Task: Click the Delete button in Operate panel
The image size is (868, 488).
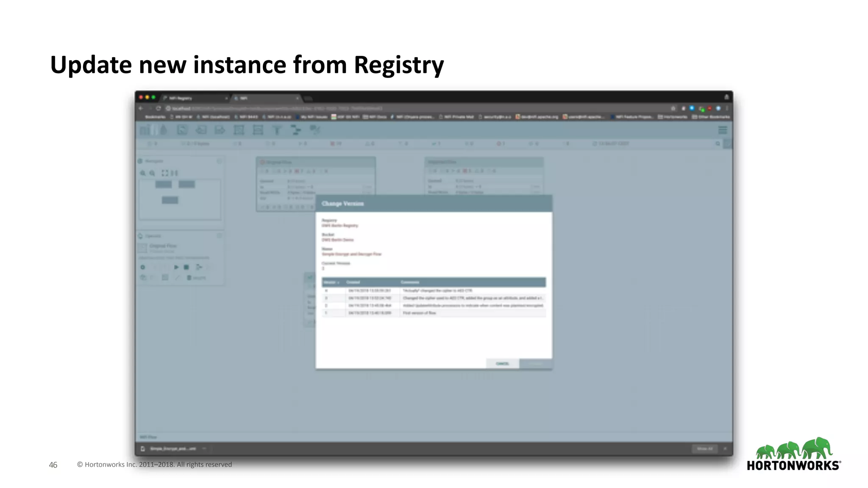Action: coord(196,278)
